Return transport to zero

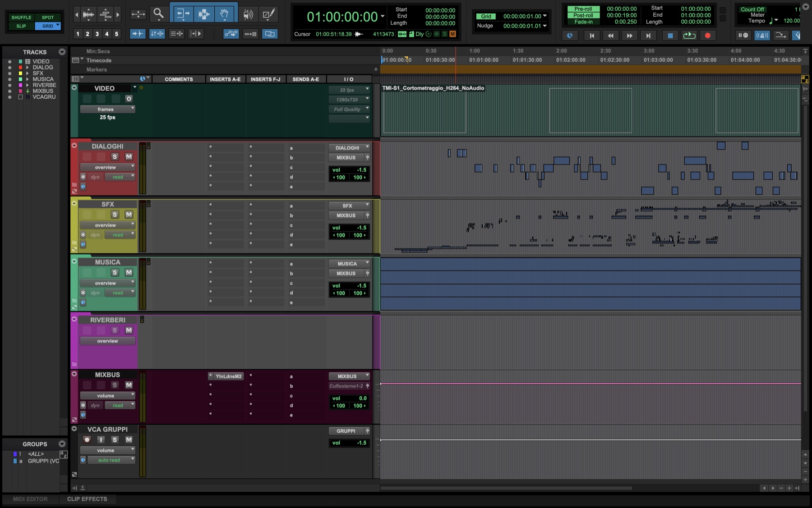[x=592, y=35]
